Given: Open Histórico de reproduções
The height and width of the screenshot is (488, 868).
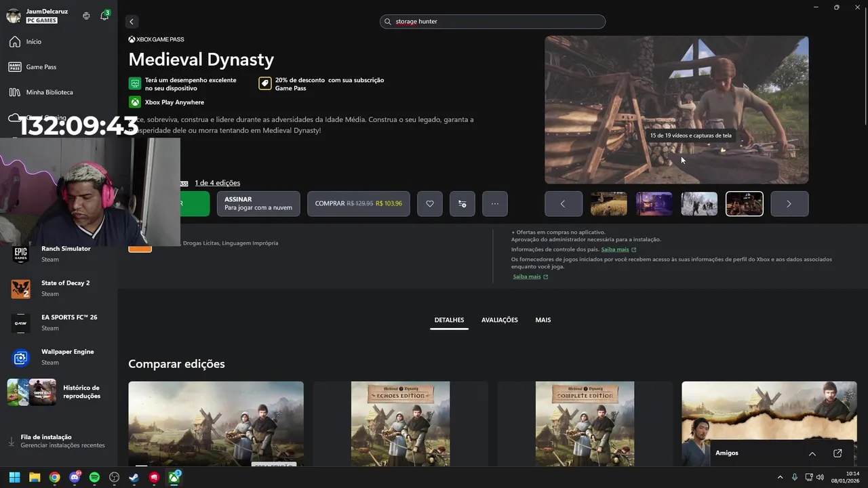Looking at the screenshot, I should click(58, 392).
